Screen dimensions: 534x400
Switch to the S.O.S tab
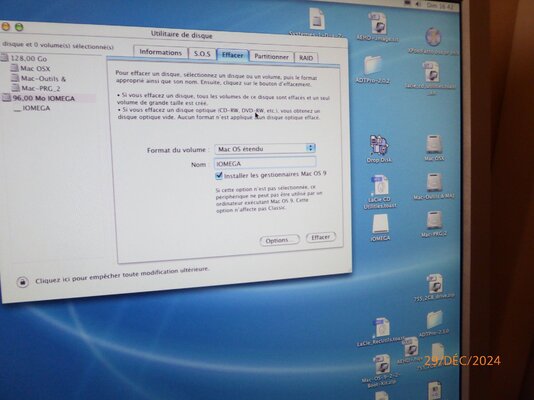[202, 54]
